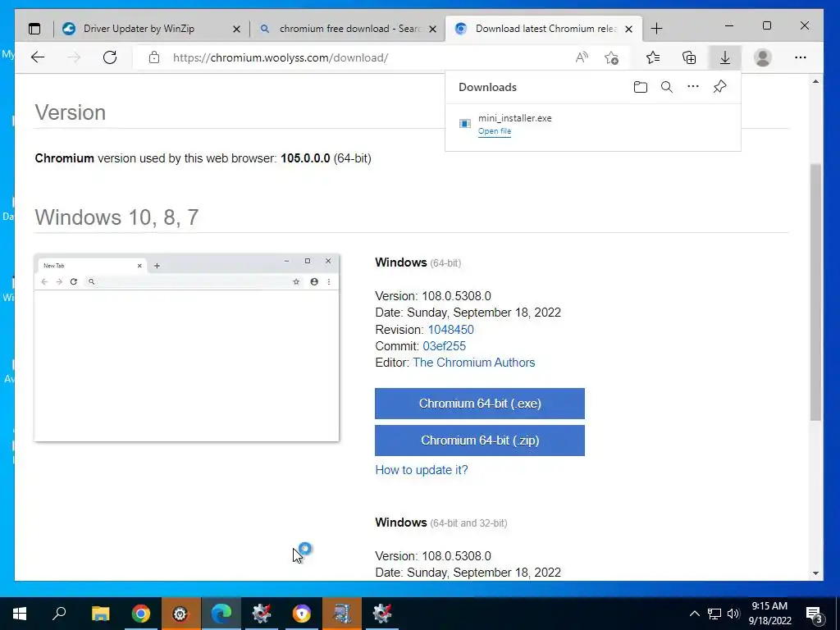Open the Windows Start menu
Image resolution: width=840 pixels, height=630 pixels.
click(x=20, y=614)
